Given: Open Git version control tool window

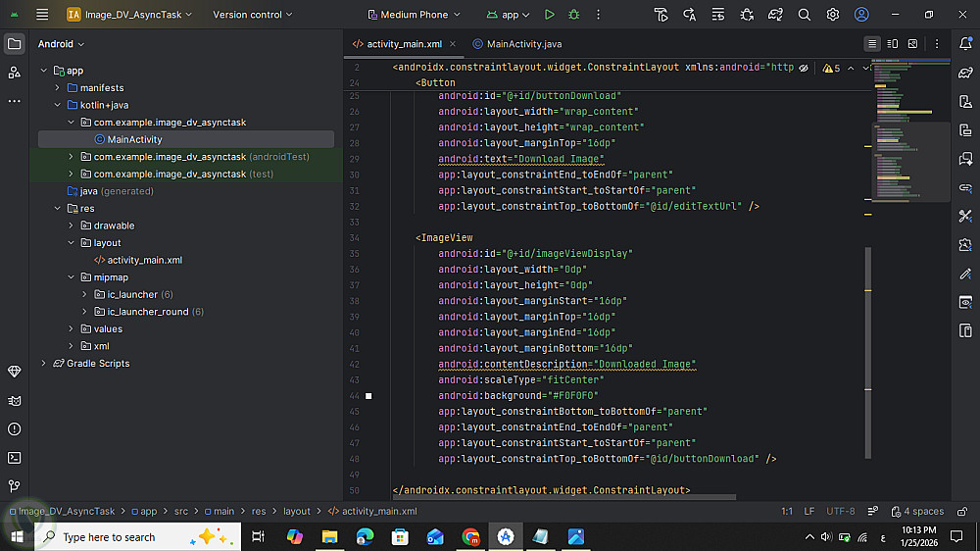Looking at the screenshot, I should coord(15,485).
